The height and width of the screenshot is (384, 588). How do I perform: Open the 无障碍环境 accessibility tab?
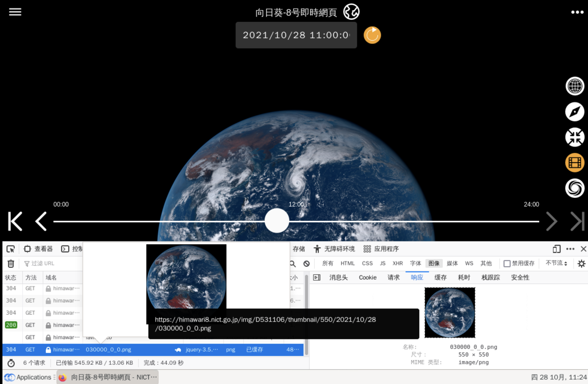tap(334, 249)
